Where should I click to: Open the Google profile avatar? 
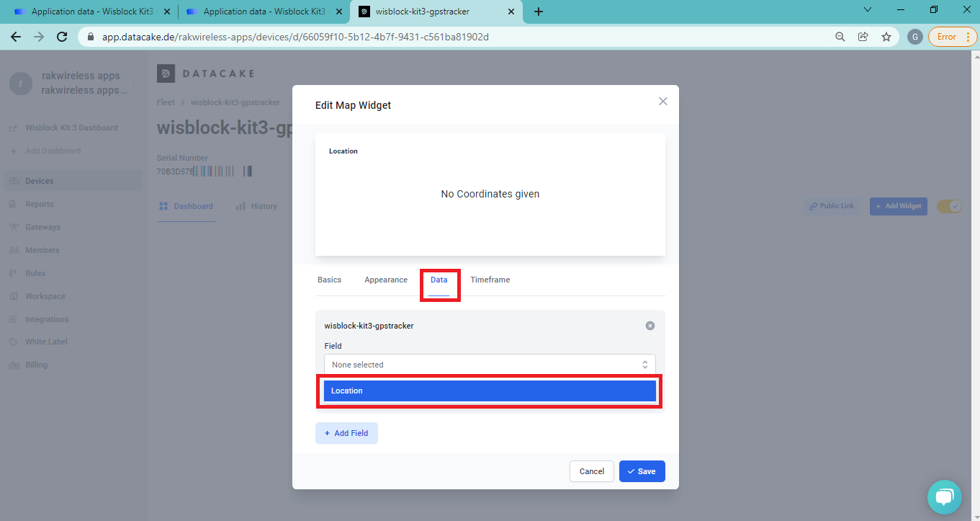pyautogui.click(x=914, y=37)
